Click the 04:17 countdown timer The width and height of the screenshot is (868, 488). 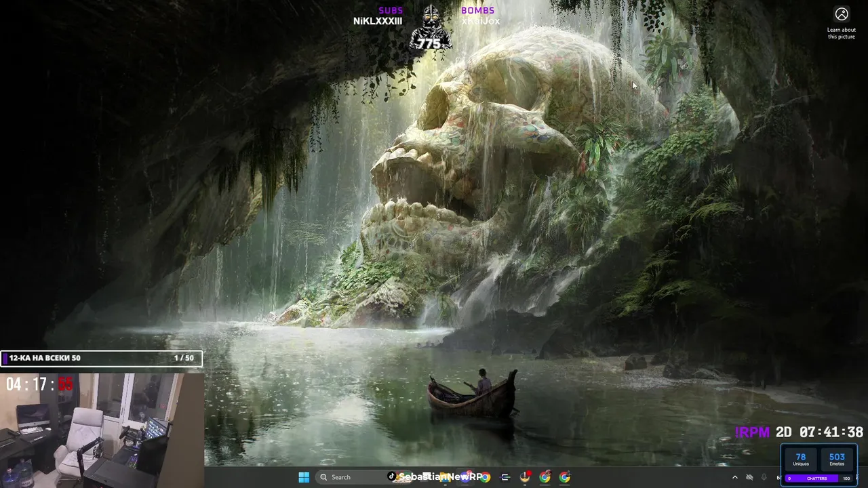click(x=39, y=384)
